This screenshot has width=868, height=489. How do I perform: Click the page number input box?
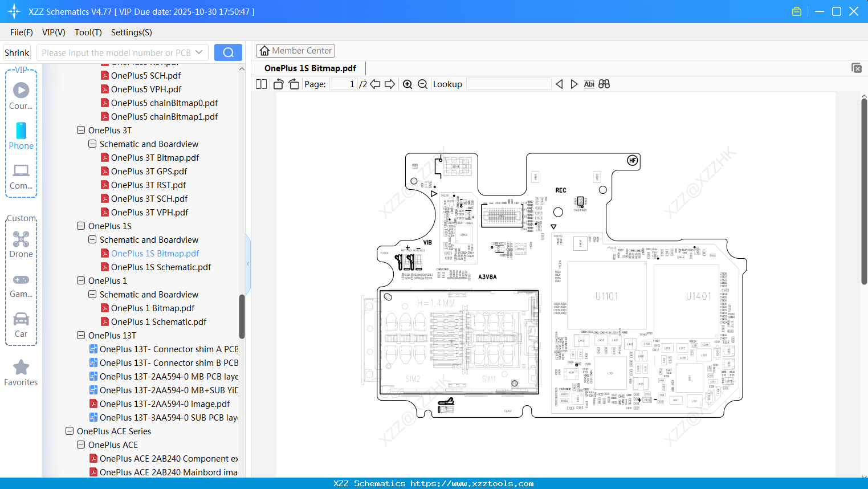343,84
